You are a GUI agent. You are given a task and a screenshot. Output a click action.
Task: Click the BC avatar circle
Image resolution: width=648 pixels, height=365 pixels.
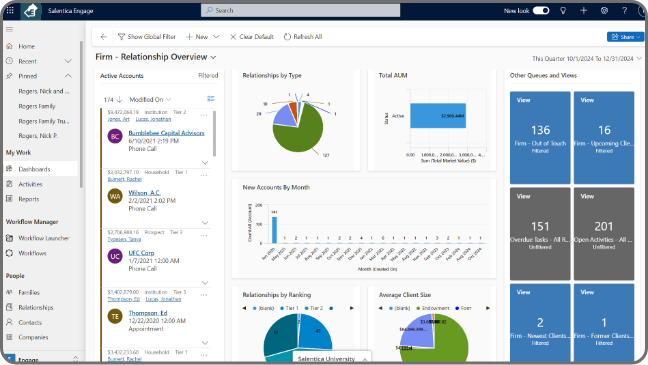tap(115, 136)
